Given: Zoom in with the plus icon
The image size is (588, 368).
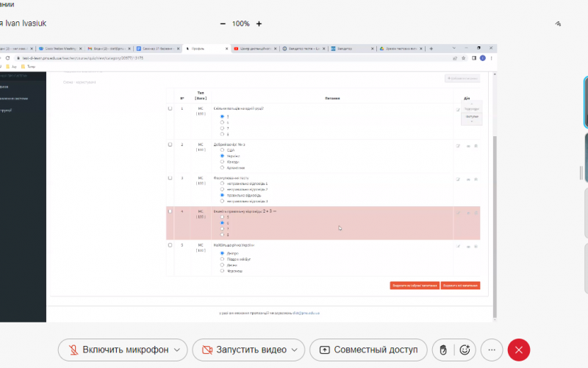Looking at the screenshot, I should pyautogui.click(x=259, y=24).
